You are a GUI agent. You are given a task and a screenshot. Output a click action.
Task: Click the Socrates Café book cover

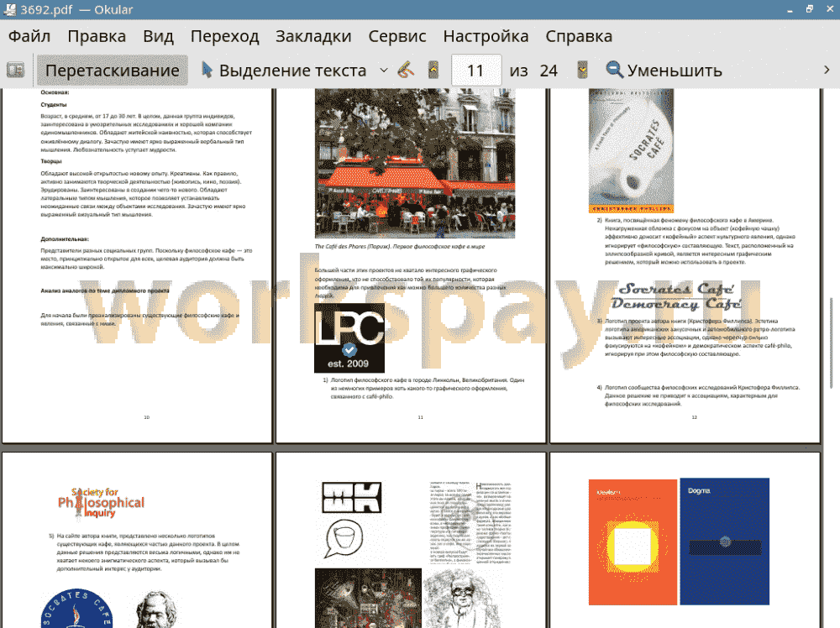(x=631, y=151)
